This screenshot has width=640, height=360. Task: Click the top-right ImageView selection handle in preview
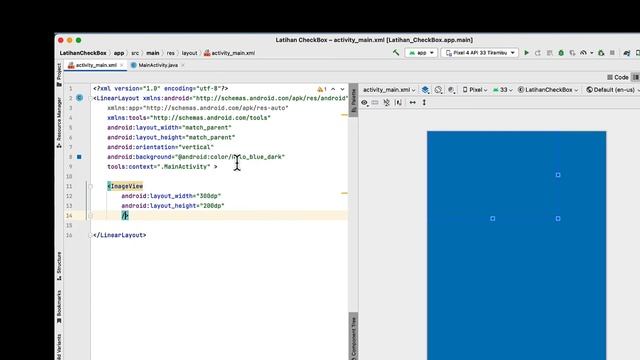558,175
